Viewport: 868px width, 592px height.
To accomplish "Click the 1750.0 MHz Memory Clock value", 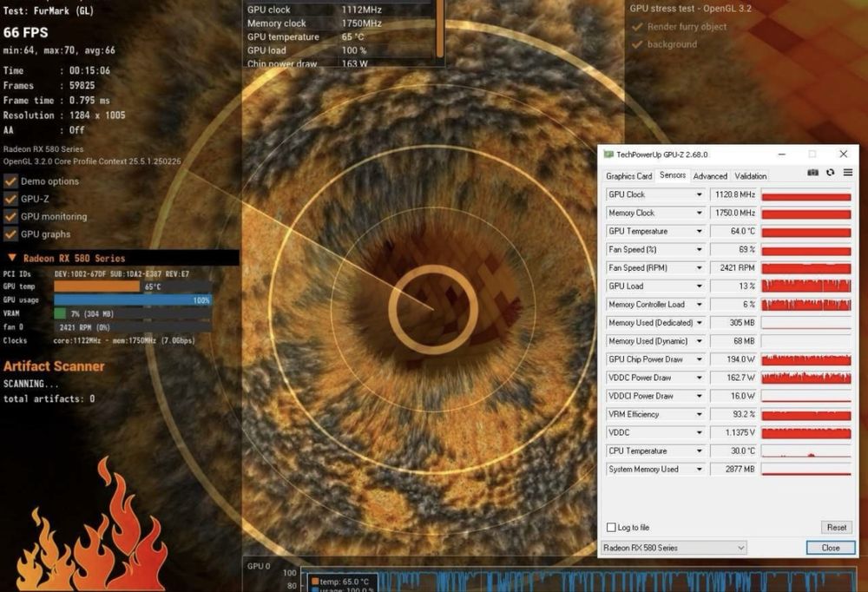I will (734, 214).
